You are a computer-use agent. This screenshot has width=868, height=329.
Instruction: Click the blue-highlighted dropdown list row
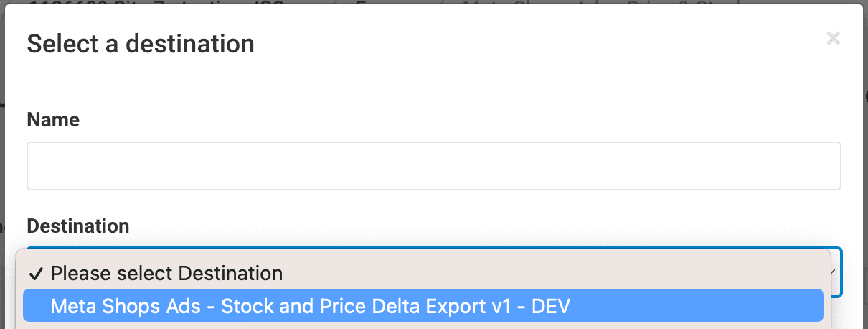tap(423, 306)
